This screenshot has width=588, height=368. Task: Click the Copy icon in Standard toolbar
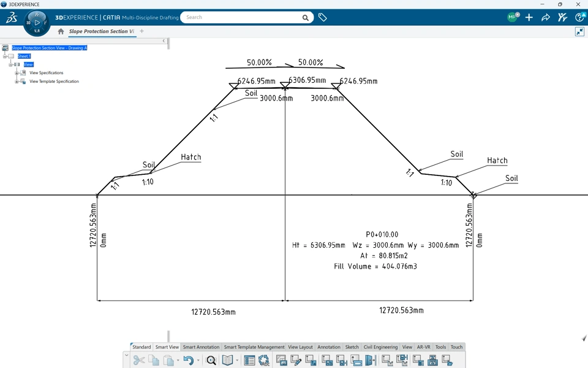[x=154, y=361]
